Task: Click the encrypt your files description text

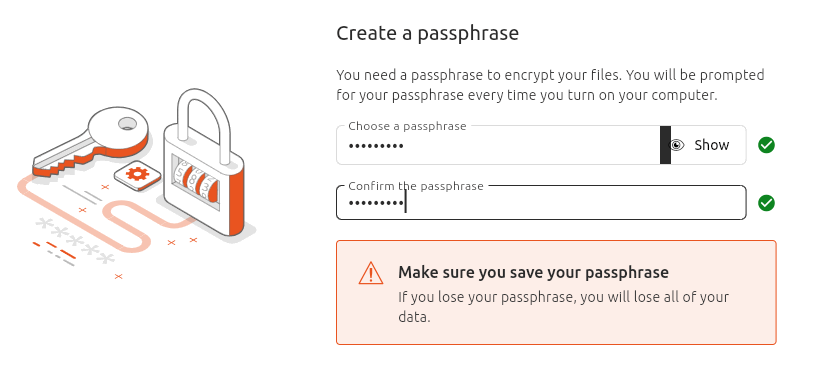Action: pos(550,85)
